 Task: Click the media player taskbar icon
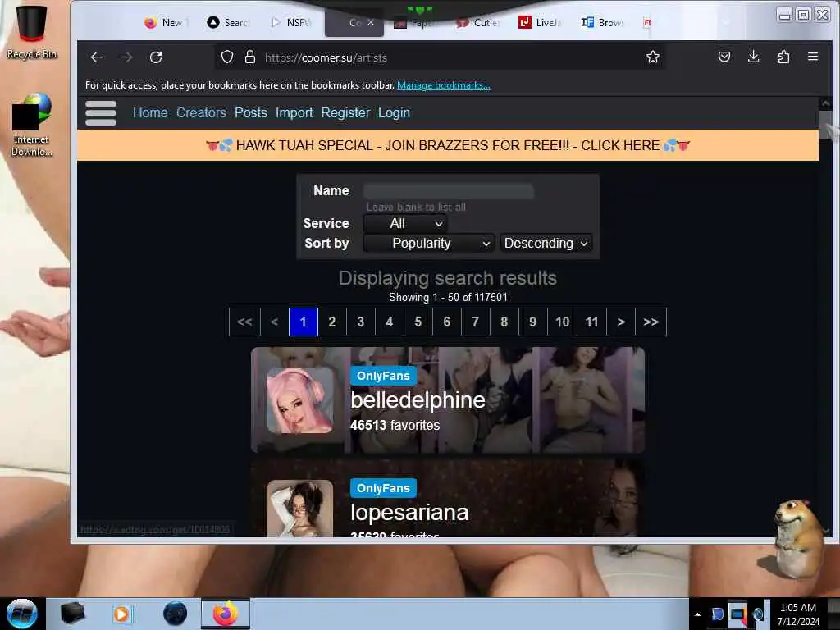(121, 614)
